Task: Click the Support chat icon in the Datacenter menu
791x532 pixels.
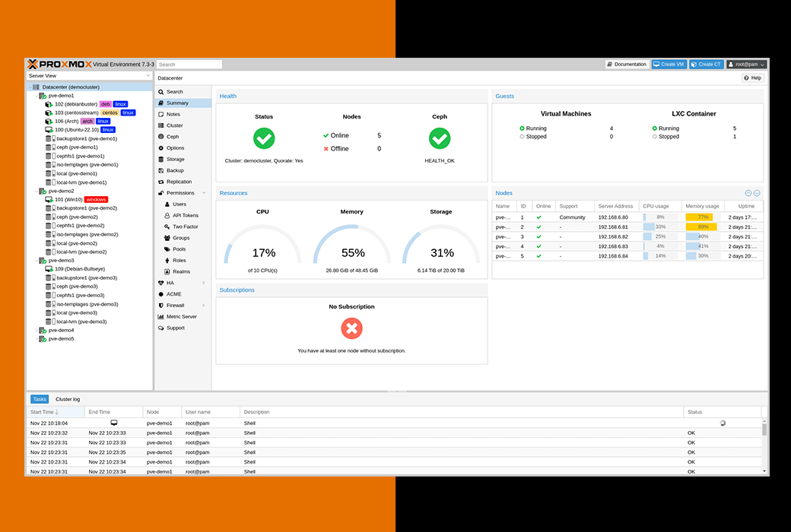Action: click(x=161, y=328)
